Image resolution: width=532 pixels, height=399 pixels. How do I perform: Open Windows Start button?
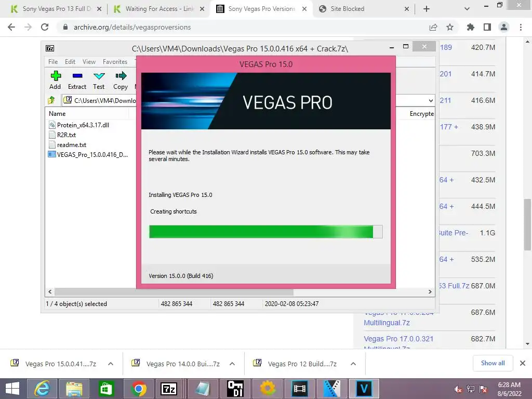[12, 389]
